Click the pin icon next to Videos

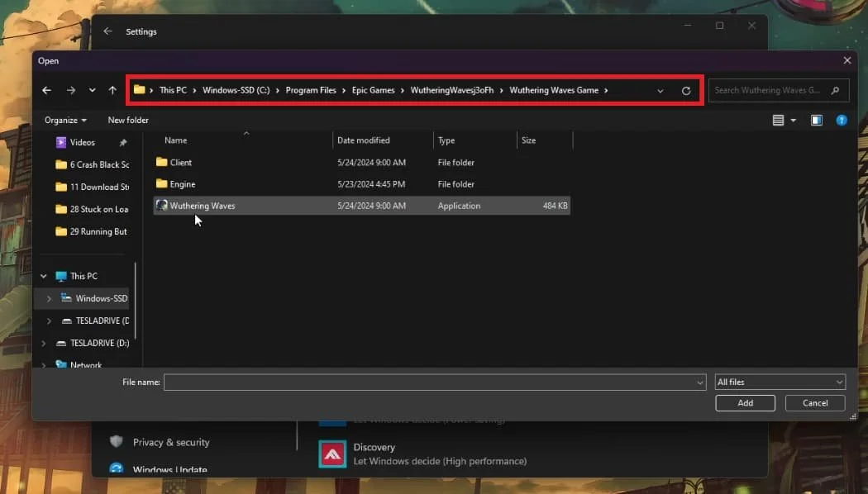point(123,143)
